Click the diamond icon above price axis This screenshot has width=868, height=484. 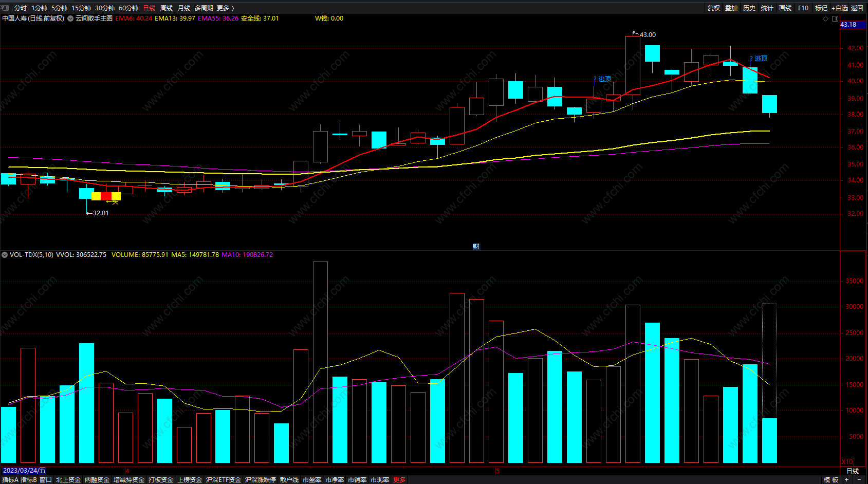click(826, 18)
